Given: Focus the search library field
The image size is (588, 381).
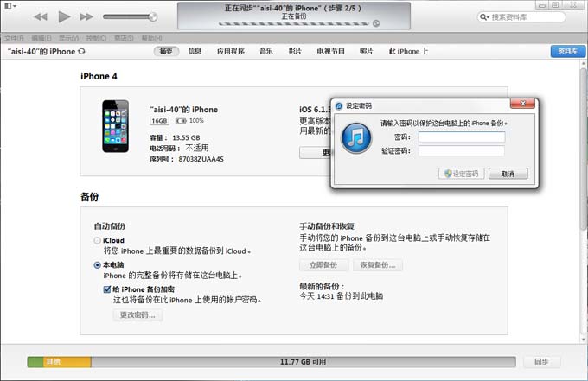Looking at the screenshot, I should click(x=521, y=17).
